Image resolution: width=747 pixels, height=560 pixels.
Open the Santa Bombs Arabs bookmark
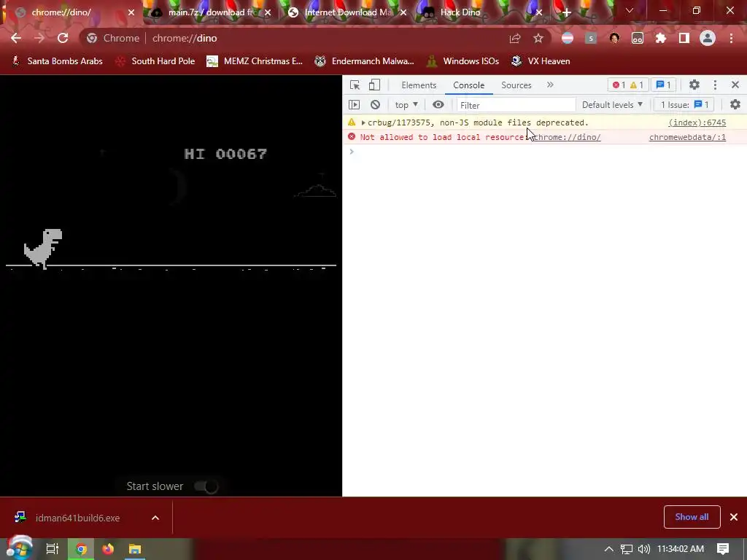click(57, 61)
